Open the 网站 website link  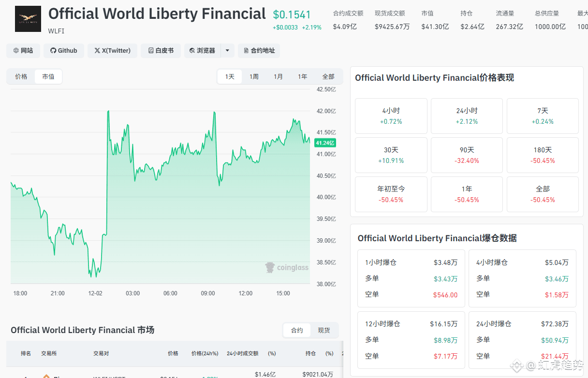tap(23, 51)
